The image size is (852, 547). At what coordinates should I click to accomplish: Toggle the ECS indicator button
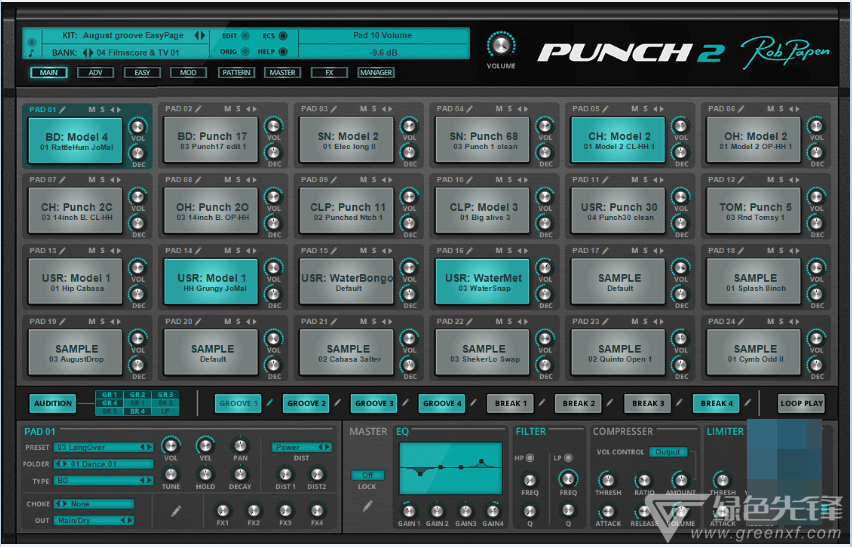(283, 36)
